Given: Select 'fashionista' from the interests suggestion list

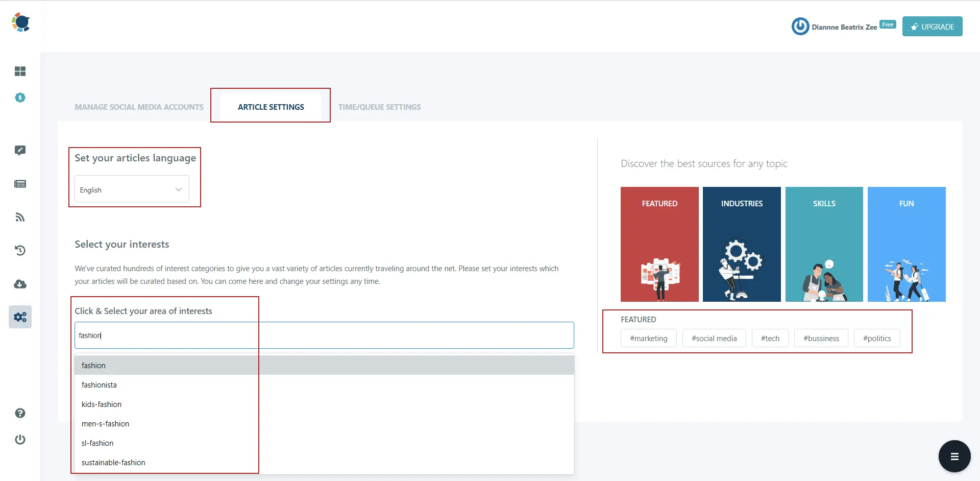Looking at the screenshot, I should (99, 384).
